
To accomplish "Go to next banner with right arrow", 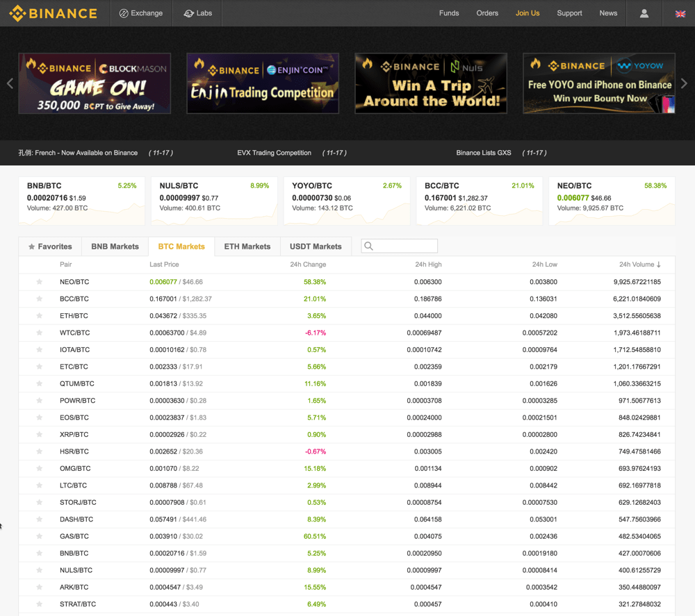I will coord(684,83).
